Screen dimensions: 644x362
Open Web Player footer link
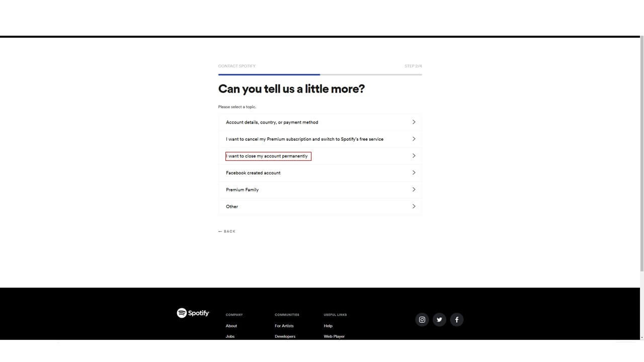(334, 336)
